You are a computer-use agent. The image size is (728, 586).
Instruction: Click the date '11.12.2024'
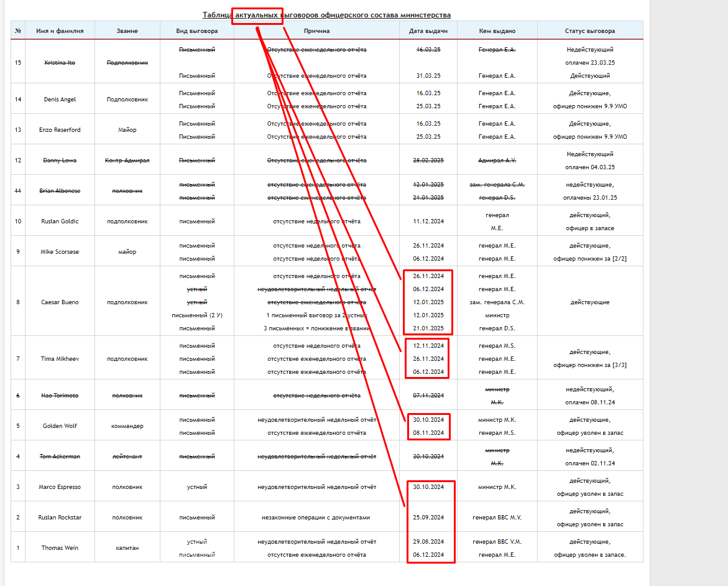coord(428,221)
